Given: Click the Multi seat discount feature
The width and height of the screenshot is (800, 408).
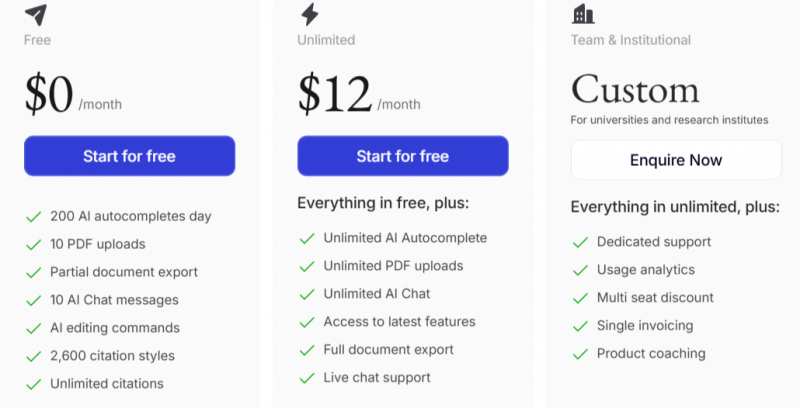Looking at the screenshot, I should click(x=655, y=297).
